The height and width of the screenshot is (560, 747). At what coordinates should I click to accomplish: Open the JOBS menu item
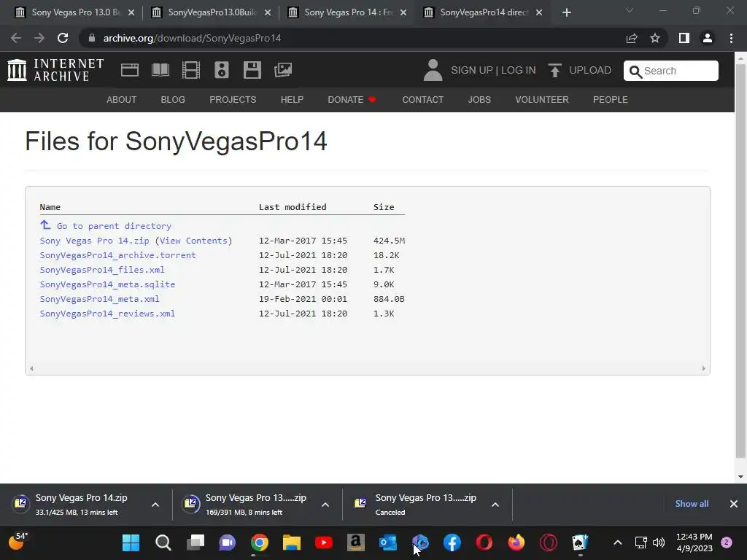pos(479,99)
